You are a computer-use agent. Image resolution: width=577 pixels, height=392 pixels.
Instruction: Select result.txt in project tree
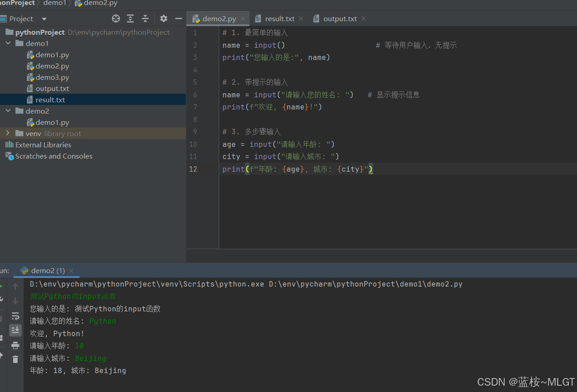coord(50,100)
